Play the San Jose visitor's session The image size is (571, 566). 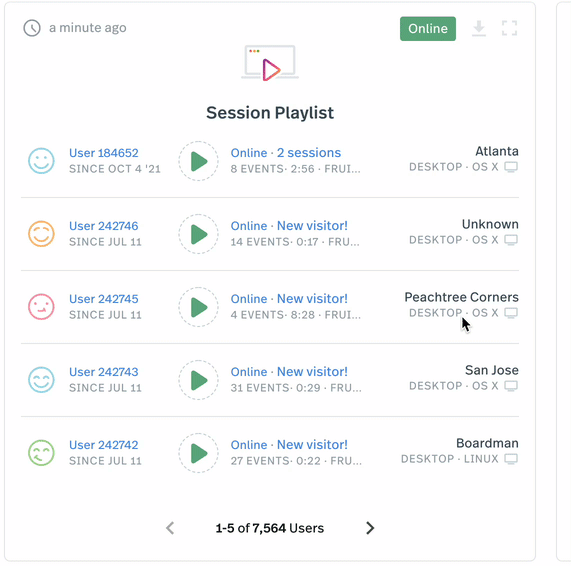198,380
